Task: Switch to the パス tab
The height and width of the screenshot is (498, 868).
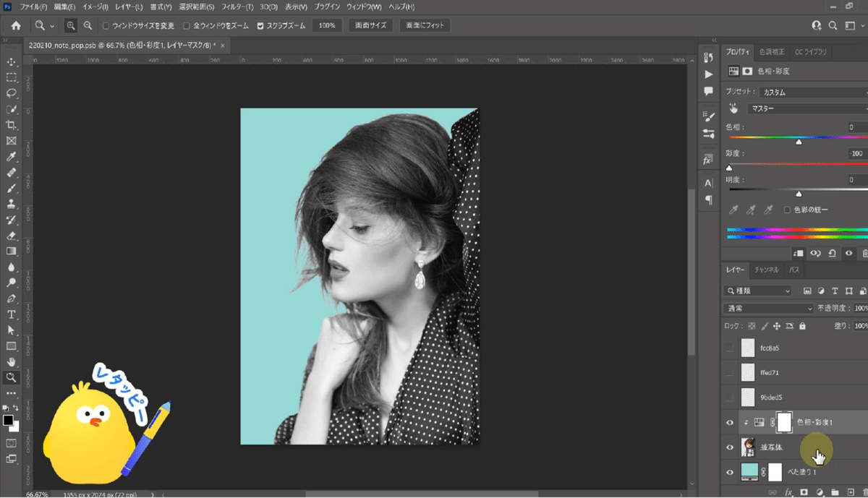Action: tap(794, 270)
